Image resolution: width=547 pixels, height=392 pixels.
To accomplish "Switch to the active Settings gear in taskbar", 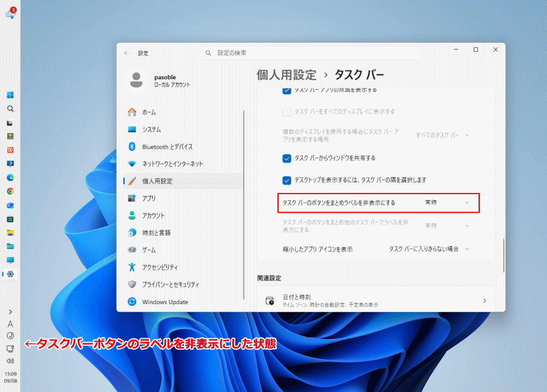I will 10,274.
